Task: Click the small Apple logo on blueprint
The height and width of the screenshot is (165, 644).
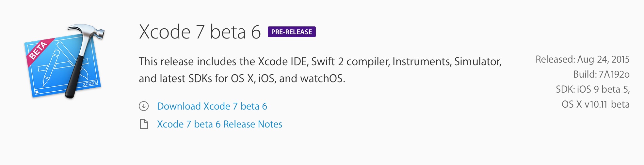Action: click(x=37, y=92)
